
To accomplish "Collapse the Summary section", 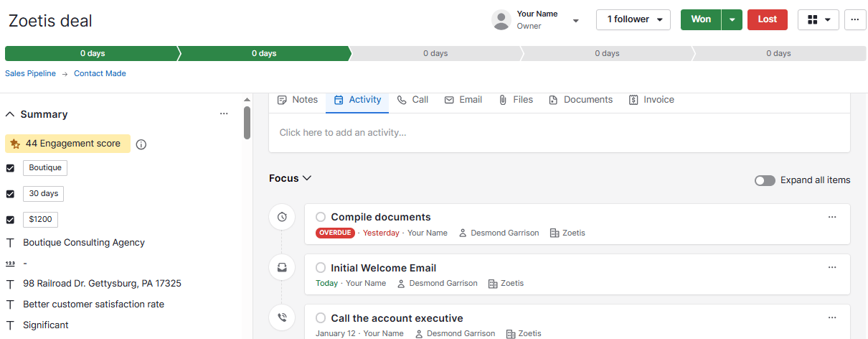I will tap(10, 114).
